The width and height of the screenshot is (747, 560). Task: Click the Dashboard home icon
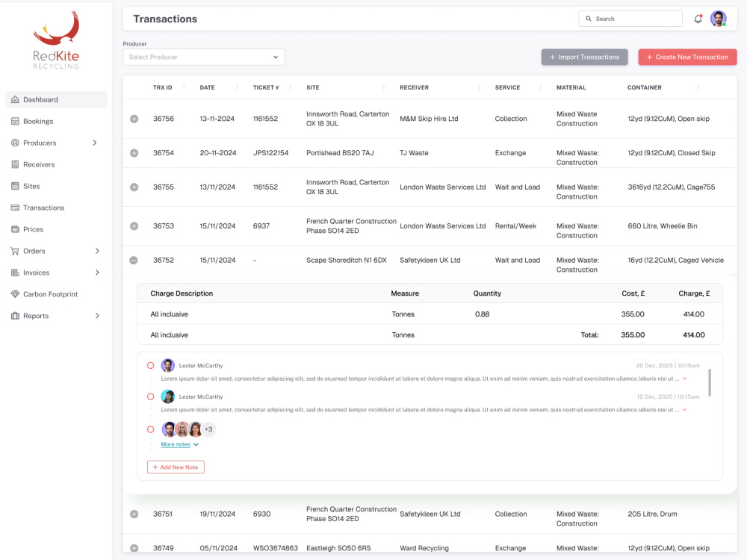coord(15,99)
